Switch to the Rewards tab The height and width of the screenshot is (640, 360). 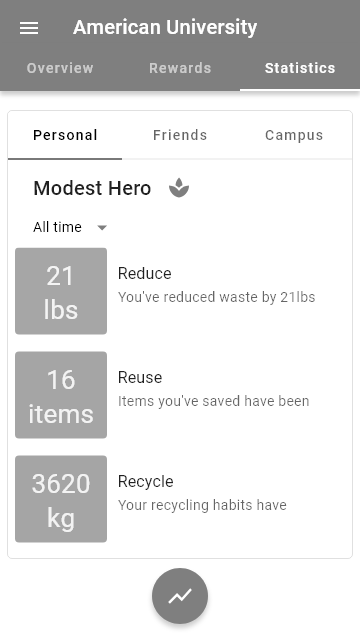pyautogui.click(x=180, y=68)
